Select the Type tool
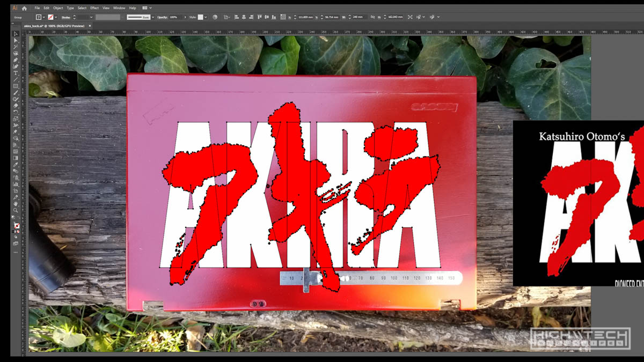The image size is (644, 362). pos(16,73)
